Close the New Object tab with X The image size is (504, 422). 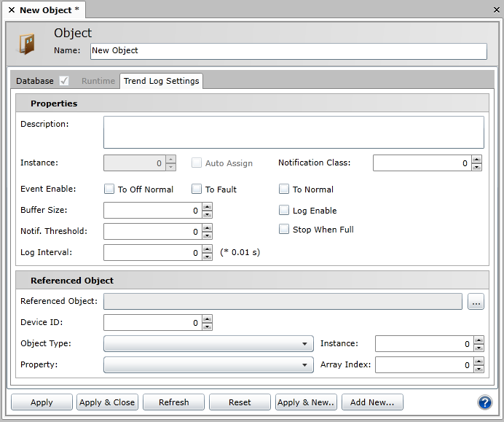[11, 10]
